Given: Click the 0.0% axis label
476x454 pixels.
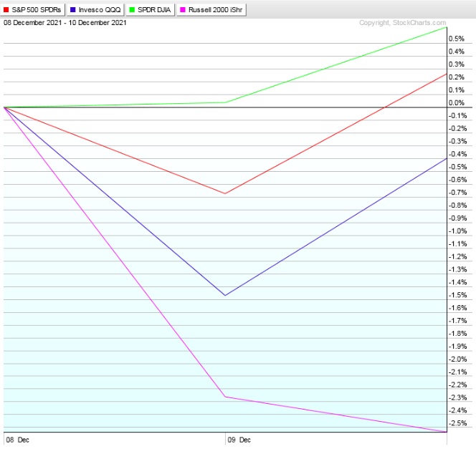Looking at the screenshot, I should coord(457,103).
